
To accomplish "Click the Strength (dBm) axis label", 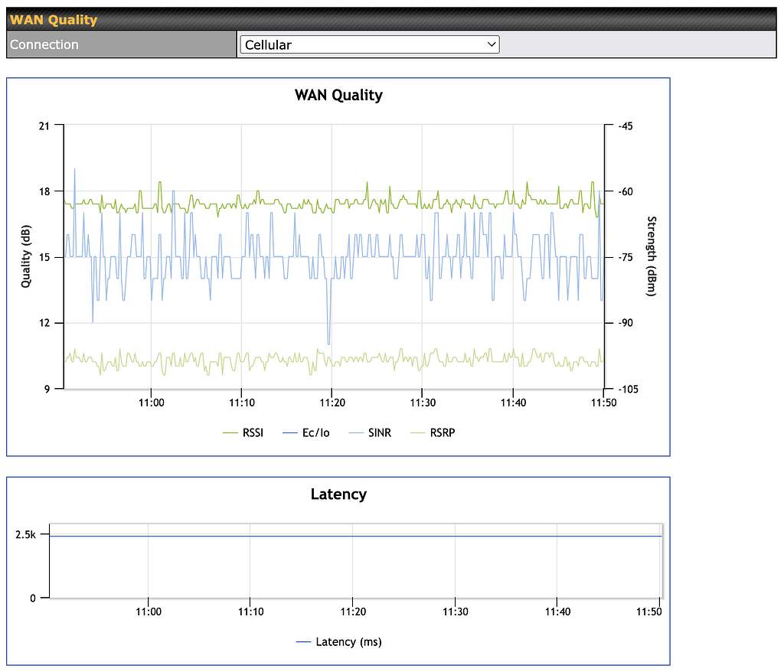I will point(652,257).
